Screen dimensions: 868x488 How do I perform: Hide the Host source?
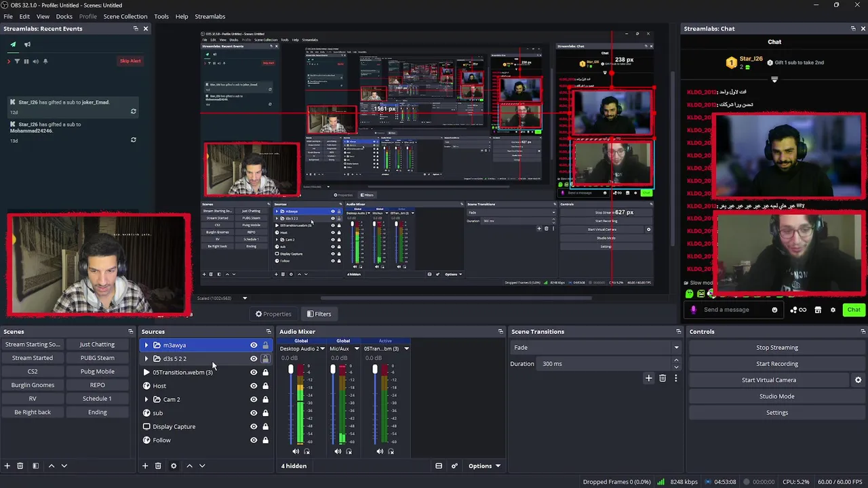pyautogui.click(x=254, y=386)
